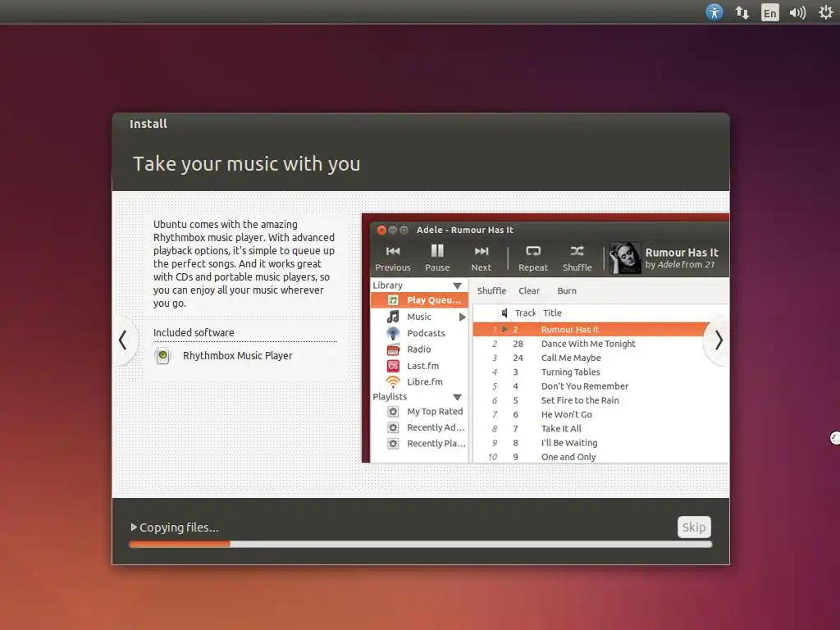Click the Rumour Has It now-playing title
Screen dimensions: 840x630
point(682,253)
